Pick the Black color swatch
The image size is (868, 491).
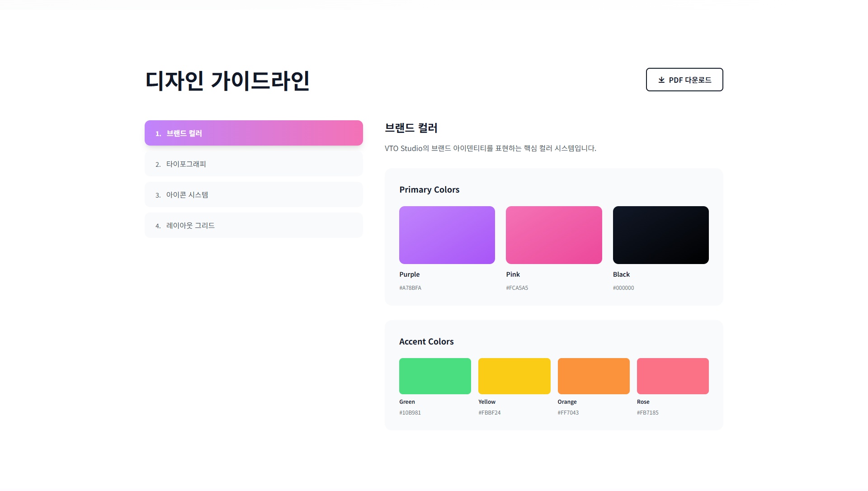[661, 235]
